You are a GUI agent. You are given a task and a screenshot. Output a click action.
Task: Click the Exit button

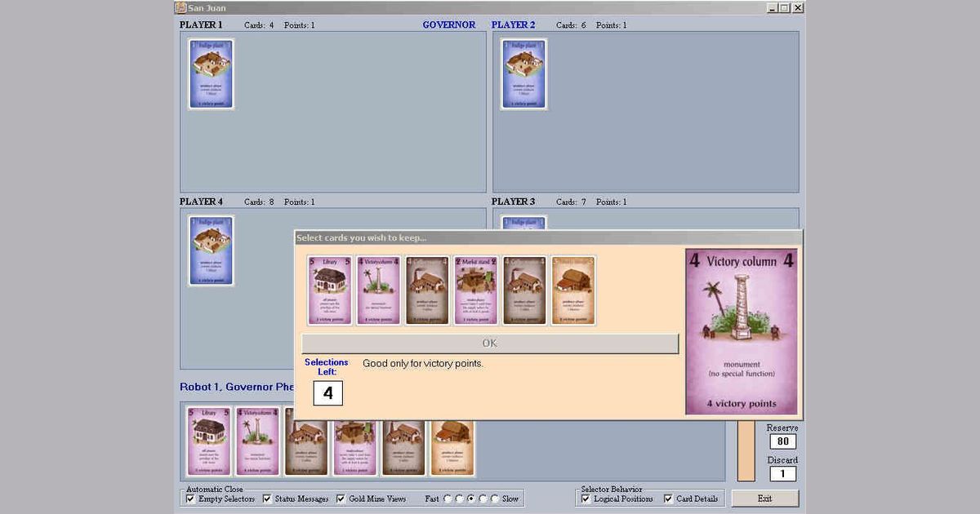pyautogui.click(x=764, y=498)
